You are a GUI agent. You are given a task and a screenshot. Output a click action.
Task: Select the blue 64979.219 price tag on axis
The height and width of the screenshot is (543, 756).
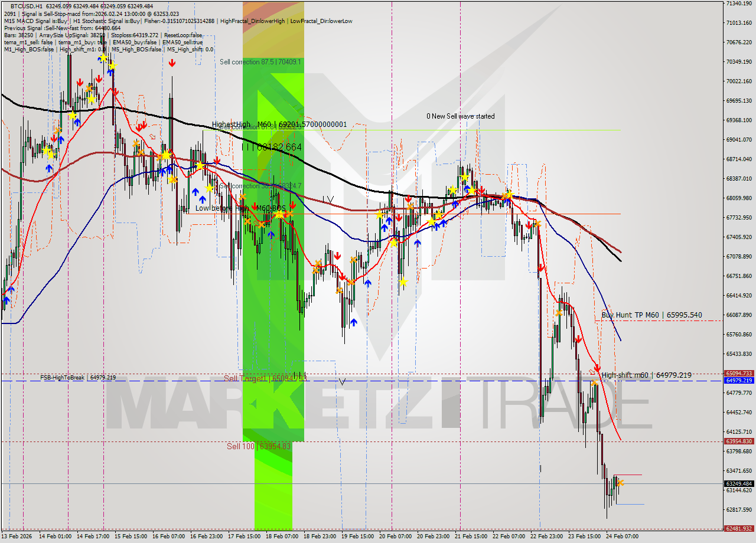[x=734, y=382]
